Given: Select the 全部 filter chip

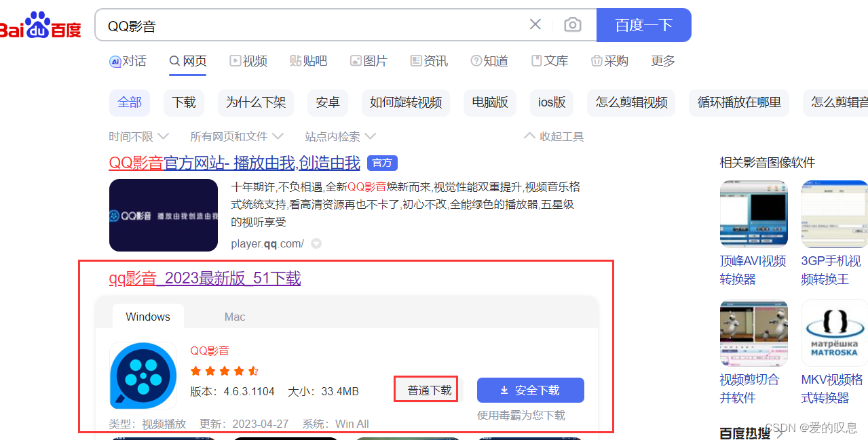Looking at the screenshot, I should [130, 102].
